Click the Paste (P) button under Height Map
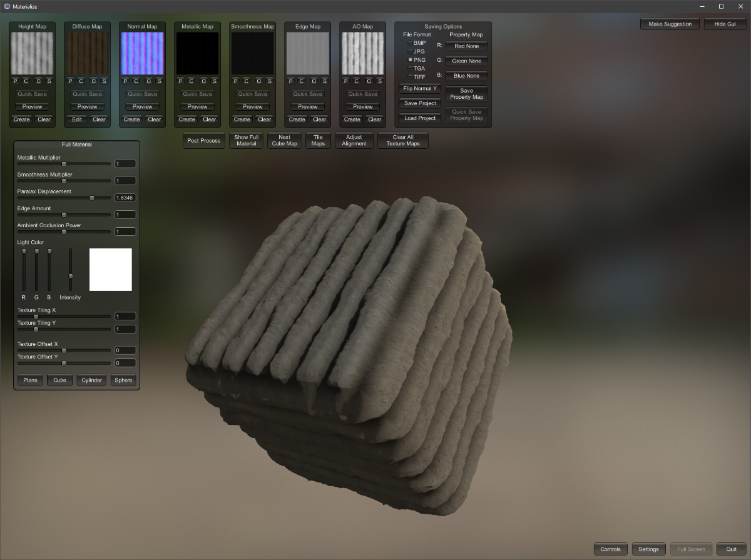Screen dimensions: 751x560 click(15, 81)
